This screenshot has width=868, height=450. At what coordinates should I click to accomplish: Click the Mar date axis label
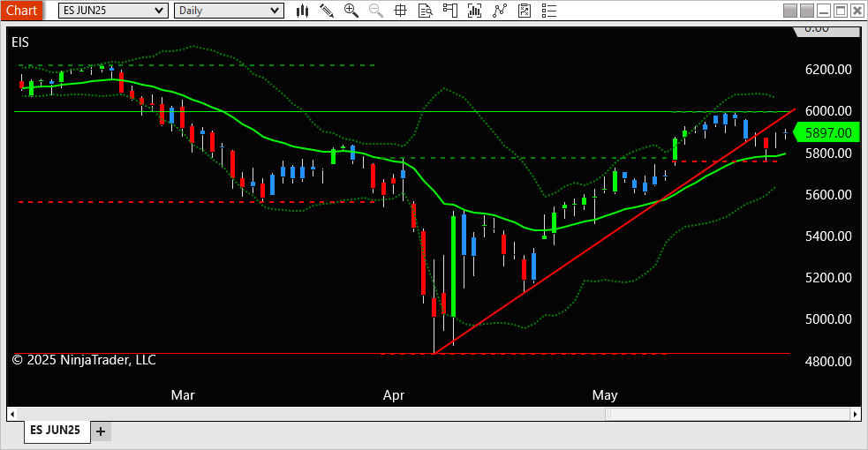pyautogui.click(x=183, y=395)
